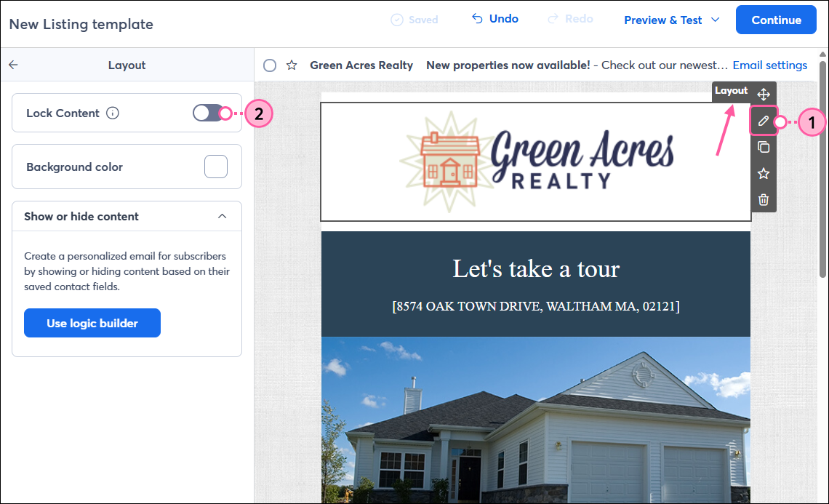Collapse the Show or hide content section

[x=222, y=216]
